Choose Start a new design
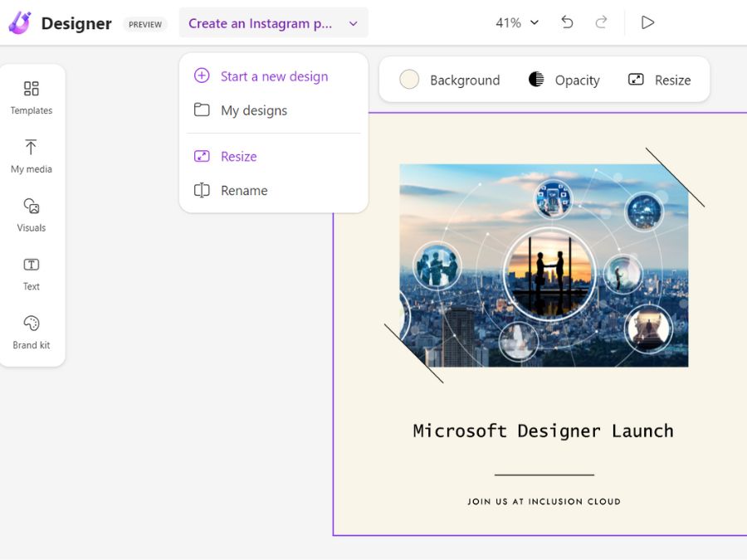Screen dimensions: 747x560 click(x=274, y=76)
